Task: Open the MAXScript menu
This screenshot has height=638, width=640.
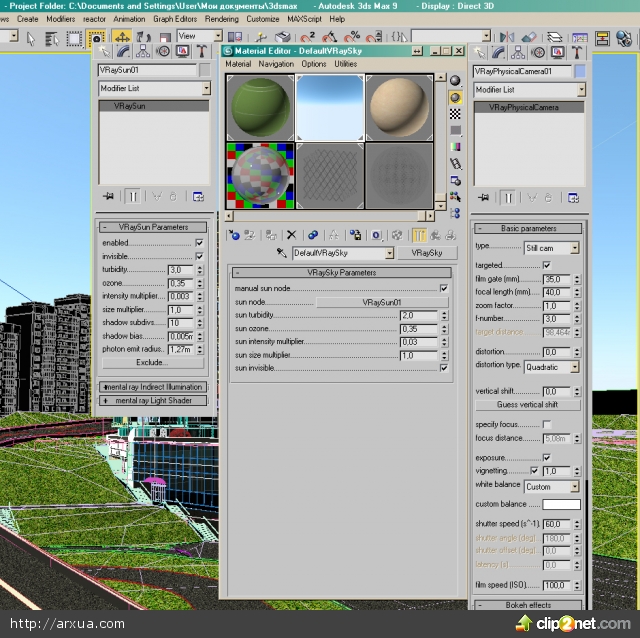Action: tap(304, 19)
